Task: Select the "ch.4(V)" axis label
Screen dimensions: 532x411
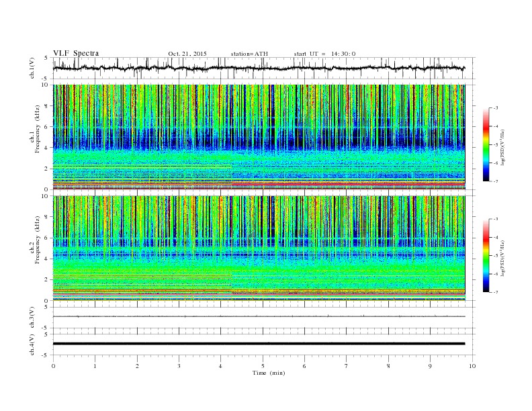Action: point(32,345)
